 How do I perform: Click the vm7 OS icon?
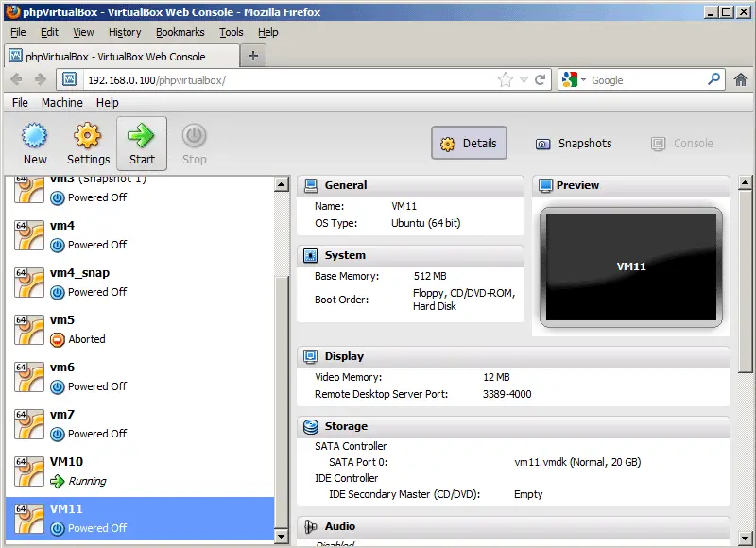click(29, 424)
